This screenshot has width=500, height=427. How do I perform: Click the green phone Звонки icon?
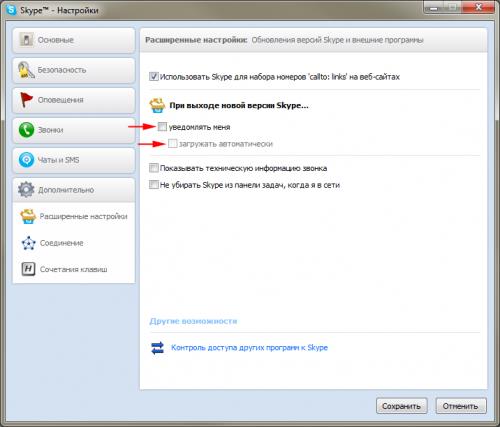click(26, 130)
